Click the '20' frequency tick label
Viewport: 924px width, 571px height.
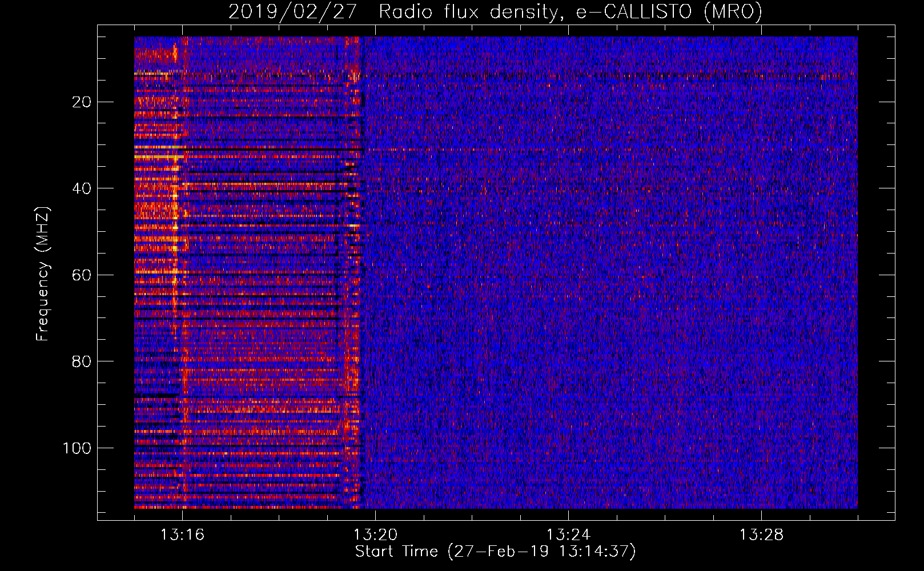point(82,102)
